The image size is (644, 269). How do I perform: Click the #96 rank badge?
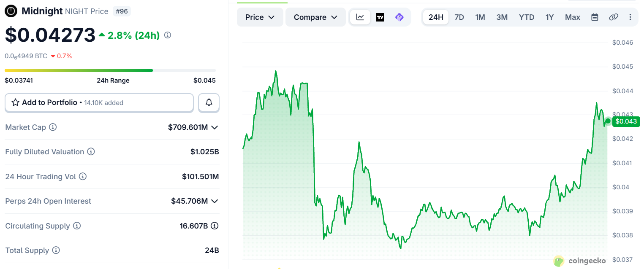[122, 11]
